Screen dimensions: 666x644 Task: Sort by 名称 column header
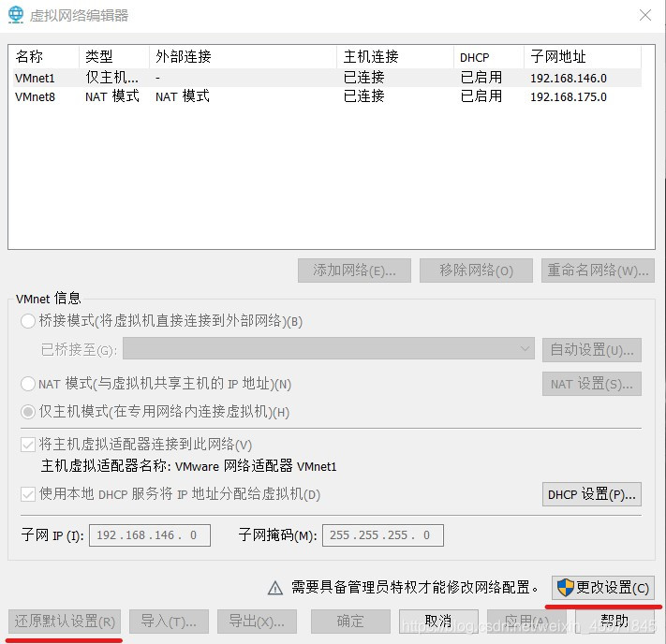pyautogui.click(x=46, y=56)
